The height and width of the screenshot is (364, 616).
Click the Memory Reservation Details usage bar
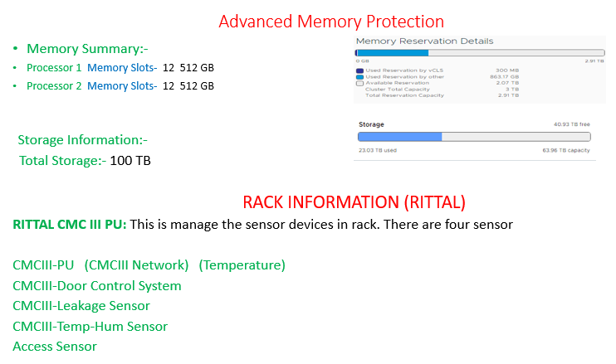[480, 53]
